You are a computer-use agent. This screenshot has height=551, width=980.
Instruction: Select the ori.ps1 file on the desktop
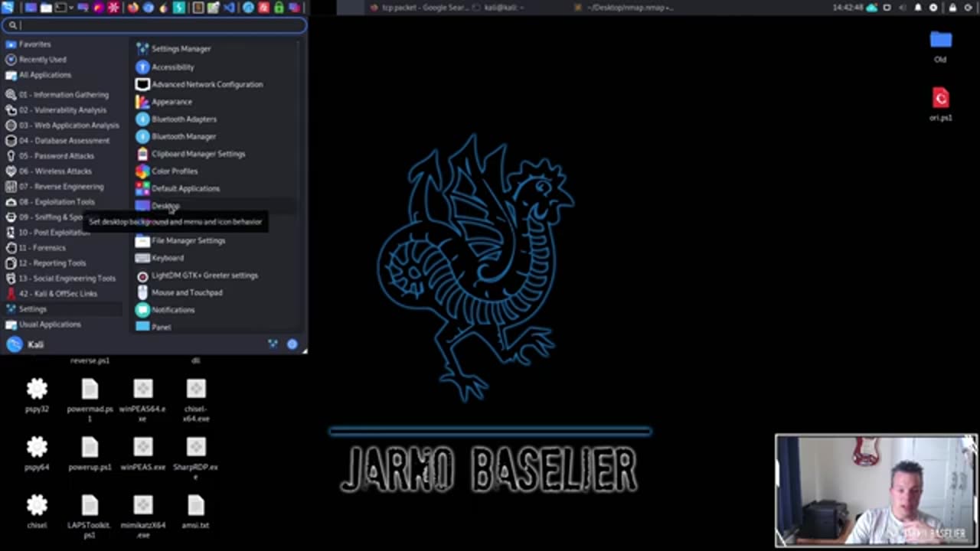pyautogui.click(x=940, y=104)
